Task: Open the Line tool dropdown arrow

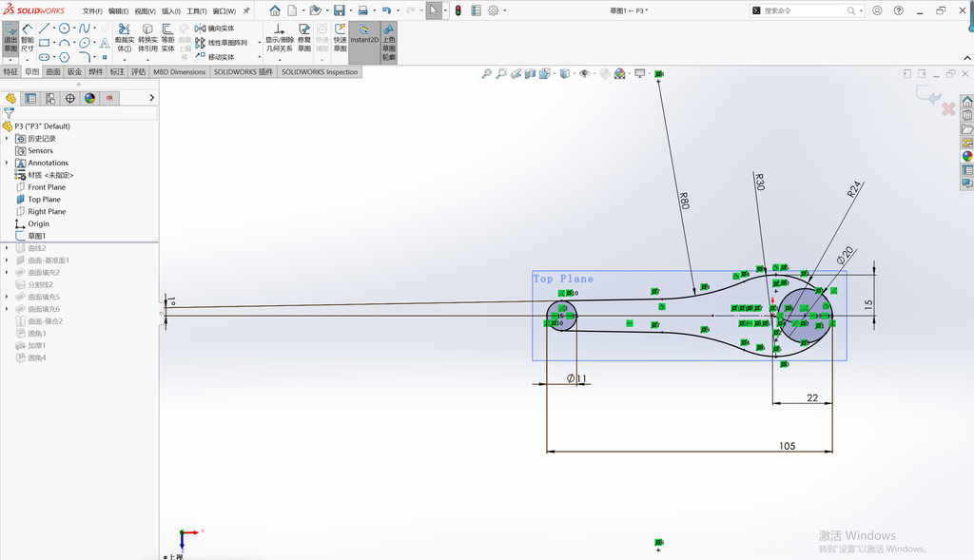Action: point(53,29)
